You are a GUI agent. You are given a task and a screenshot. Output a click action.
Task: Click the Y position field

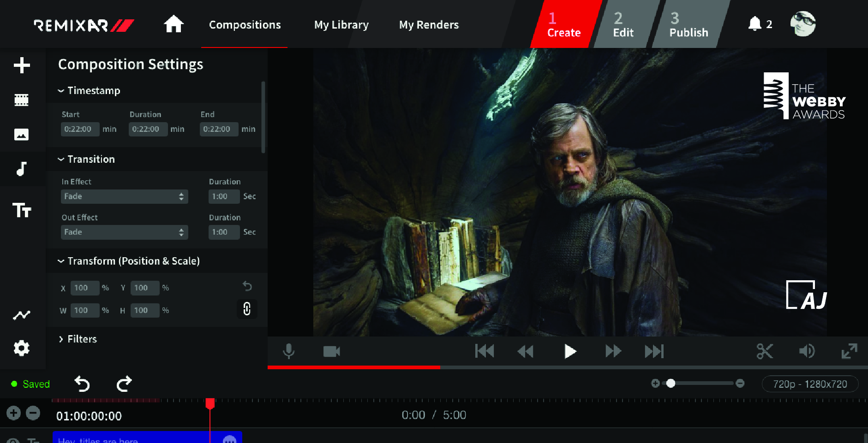[145, 288]
